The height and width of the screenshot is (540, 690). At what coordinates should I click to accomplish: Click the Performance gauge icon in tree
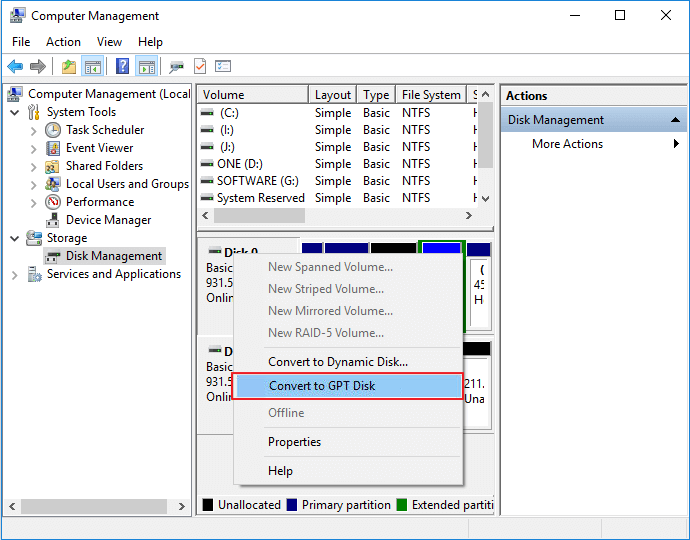[53, 202]
